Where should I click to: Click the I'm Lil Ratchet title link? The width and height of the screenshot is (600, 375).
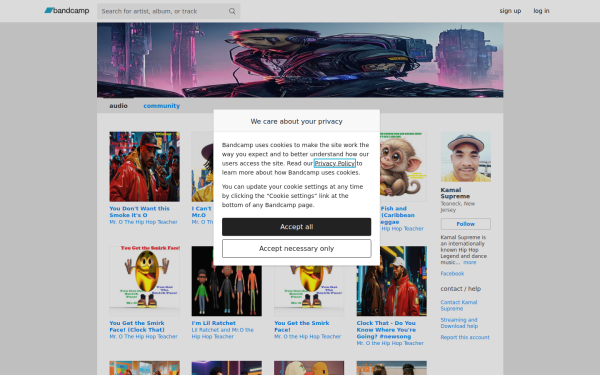click(x=214, y=323)
